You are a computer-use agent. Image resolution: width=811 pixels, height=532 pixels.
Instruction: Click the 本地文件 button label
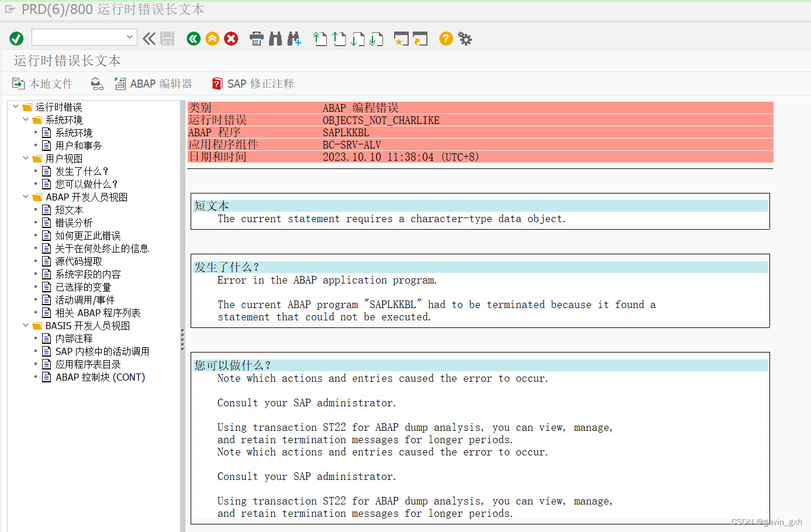coord(51,84)
